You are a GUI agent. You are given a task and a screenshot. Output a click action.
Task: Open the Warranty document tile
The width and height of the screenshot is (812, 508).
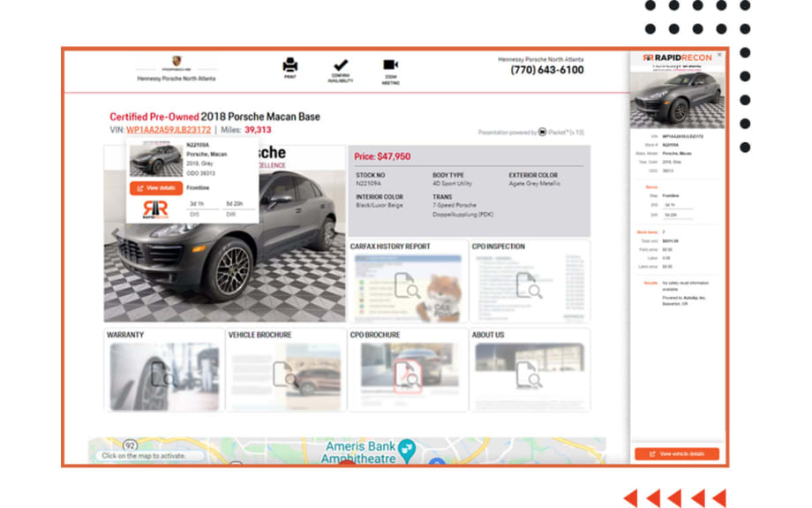click(164, 370)
